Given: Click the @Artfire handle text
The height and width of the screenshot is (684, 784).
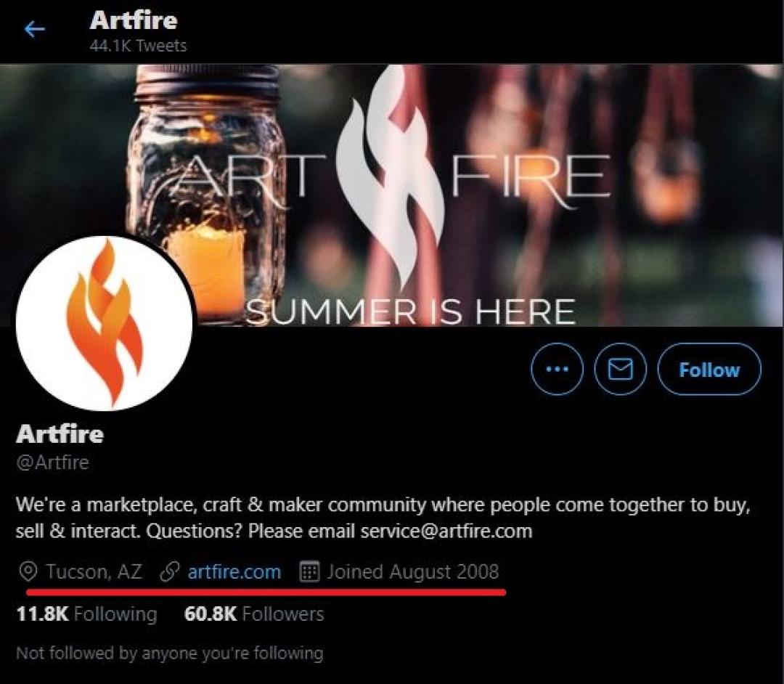Looking at the screenshot, I should click(52, 462).
